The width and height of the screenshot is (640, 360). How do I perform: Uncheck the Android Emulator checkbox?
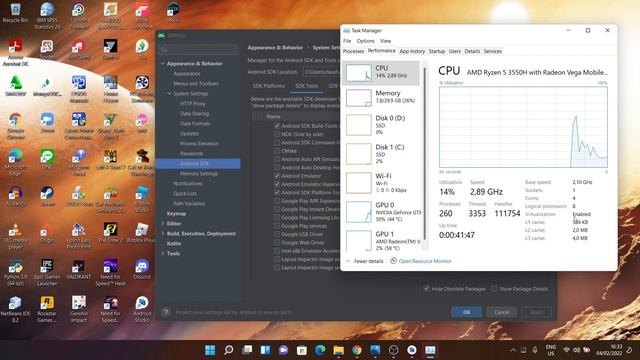(x=277, y=176)
